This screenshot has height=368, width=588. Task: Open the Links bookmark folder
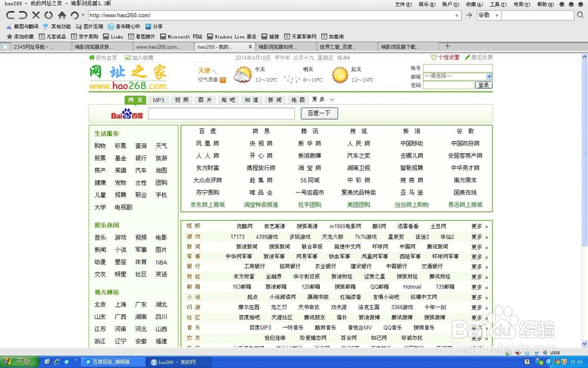[x=113, y=37]
